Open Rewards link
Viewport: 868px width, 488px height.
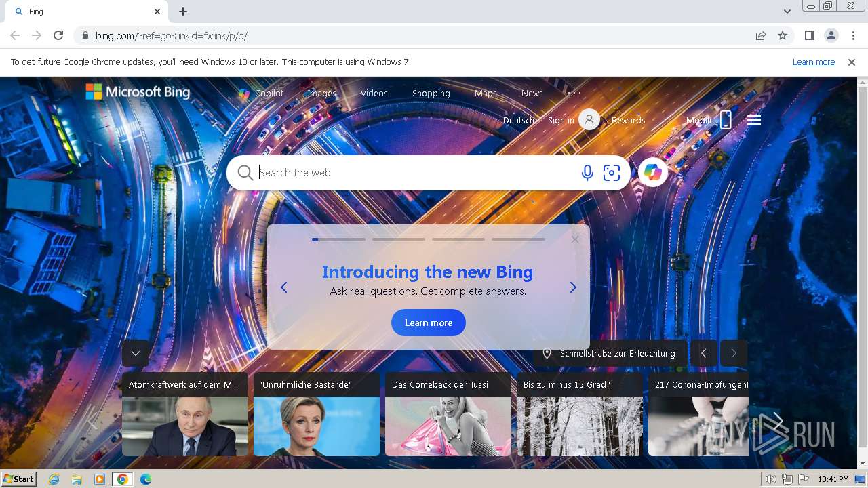point(629,120)
